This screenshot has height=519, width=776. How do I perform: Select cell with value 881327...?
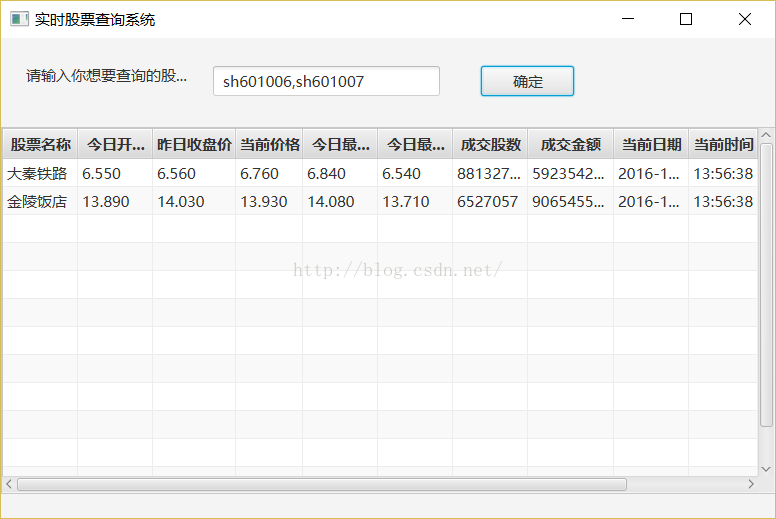pyautogui.click(x=490, y=173)
